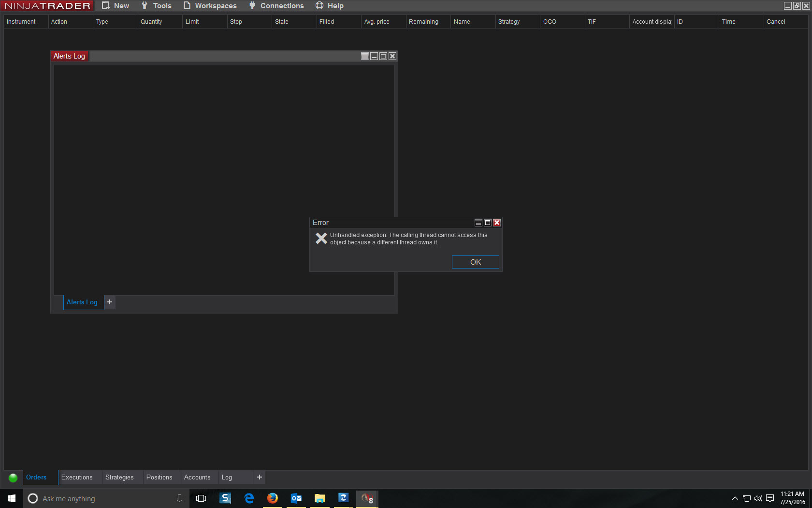
Task: Maximize the Error dialog
Action: [488, 223]
